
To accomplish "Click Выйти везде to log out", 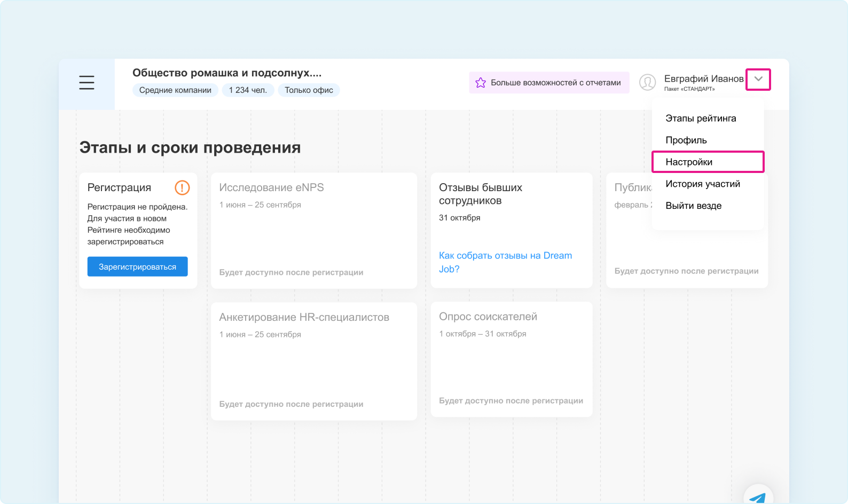I will pyautogui.click(x=693, y=206).
